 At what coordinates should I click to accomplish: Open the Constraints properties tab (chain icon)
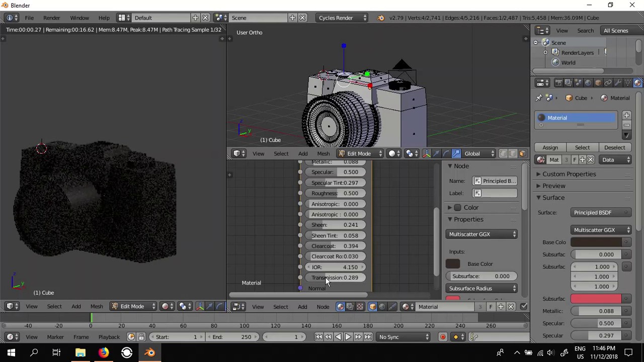pyautogui.click(x=608, y=83)
